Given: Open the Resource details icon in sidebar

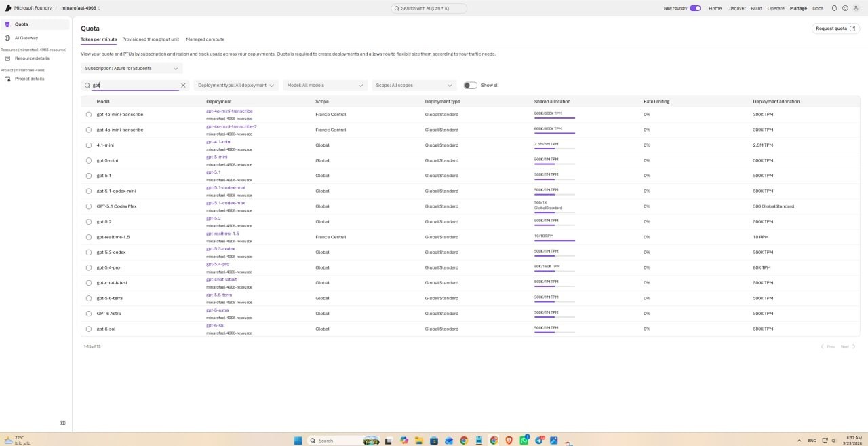Looking at the screenshot, I should (x=7, y=58).
